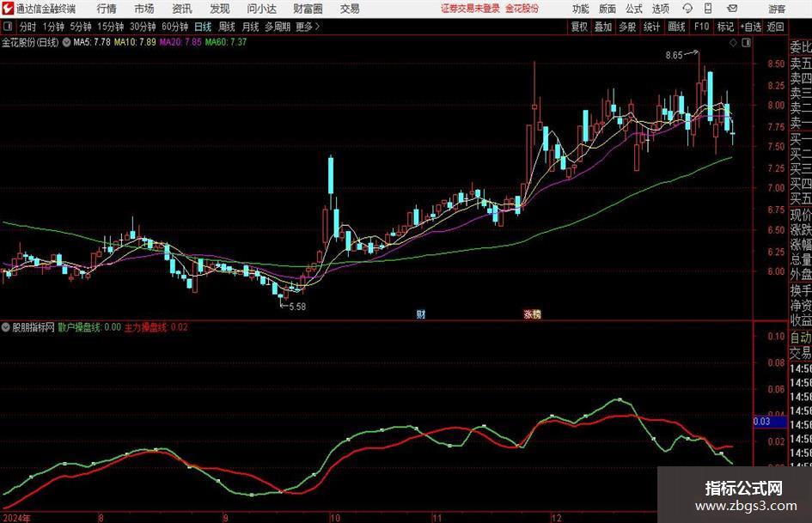
Task: Click the 通达信 red logo icon
Action: [8, 9]
